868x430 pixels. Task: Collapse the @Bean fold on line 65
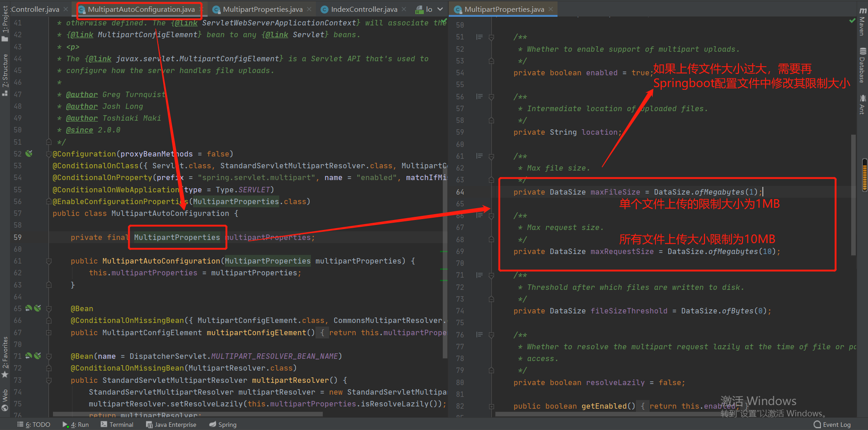[48, 308]
